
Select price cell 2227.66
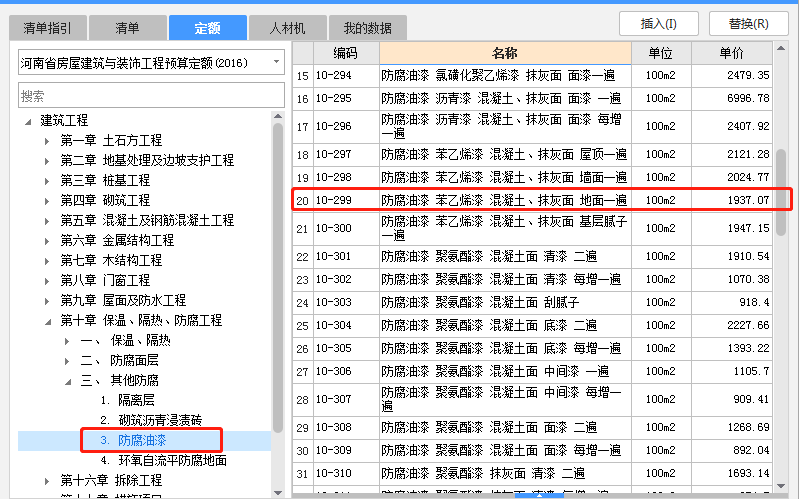click(732, 325)
